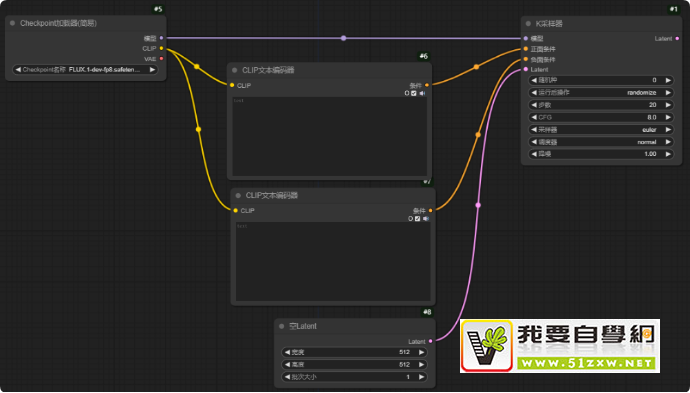This screenshot has height=393, width=690.
Task: Click the red VAE output slot on Checkpoint loader
Action: 161,59
